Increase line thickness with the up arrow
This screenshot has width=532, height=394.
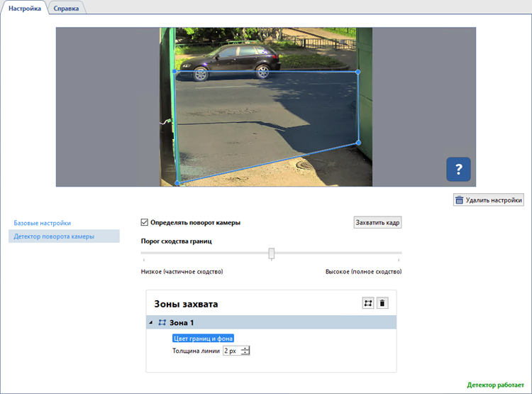[245, 348]
